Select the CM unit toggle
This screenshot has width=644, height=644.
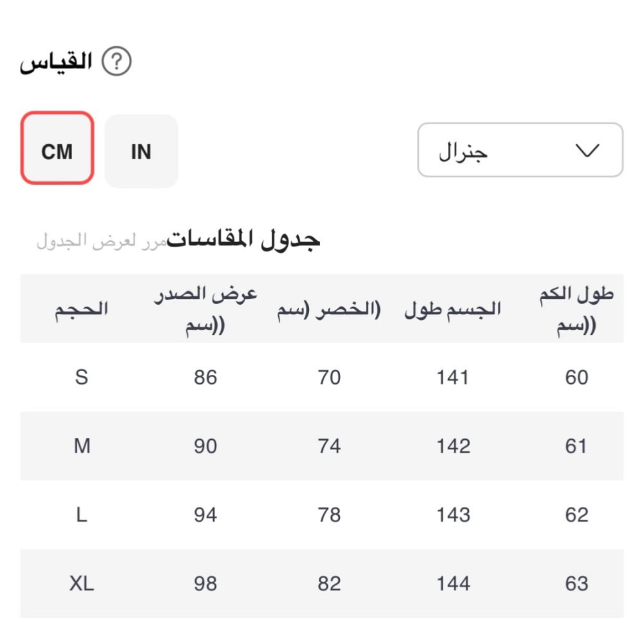pyautogui.click(x=57, y=149)
